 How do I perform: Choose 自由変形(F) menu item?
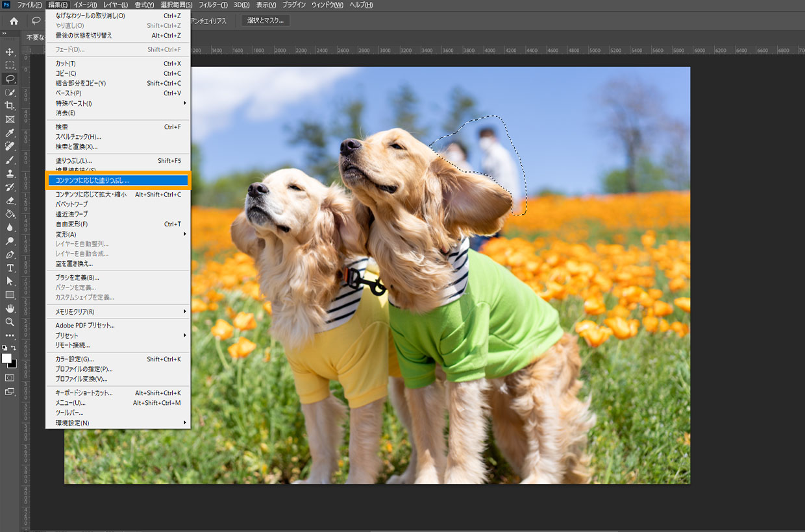(x=117, y=224)
